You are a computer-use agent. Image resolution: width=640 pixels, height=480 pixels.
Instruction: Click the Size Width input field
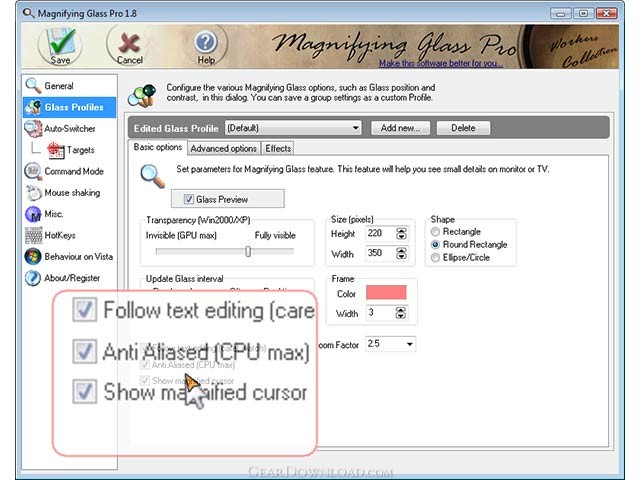pos(380,253)
